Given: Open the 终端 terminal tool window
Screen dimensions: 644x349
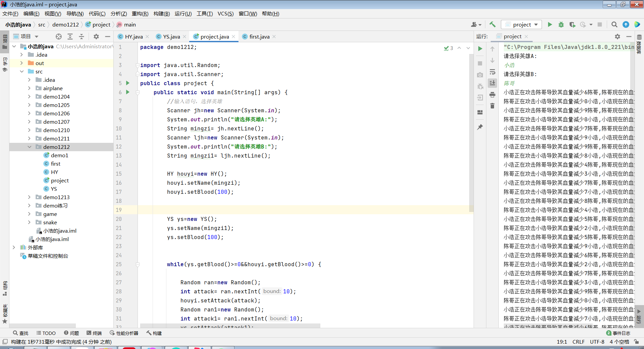Looking at the screenshot, I should point(94,333).
